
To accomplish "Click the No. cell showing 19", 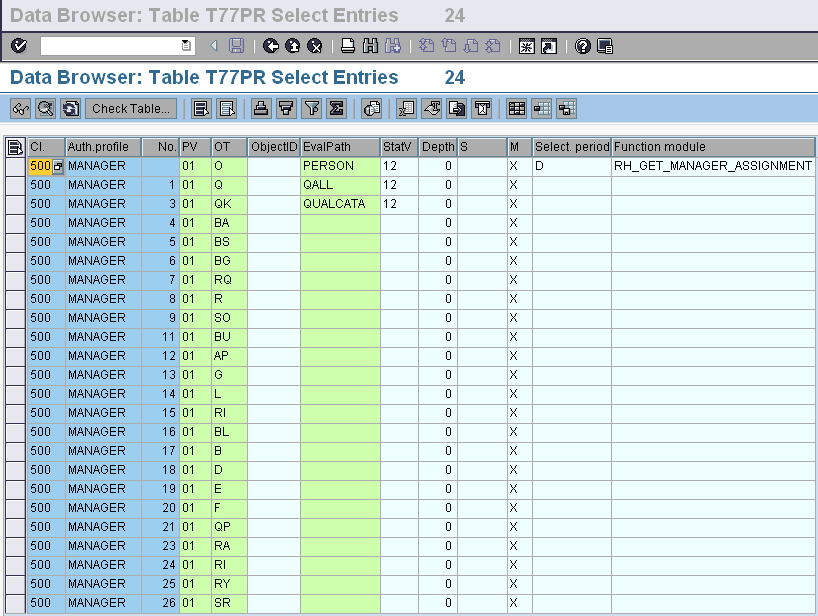I will point(160,489).
